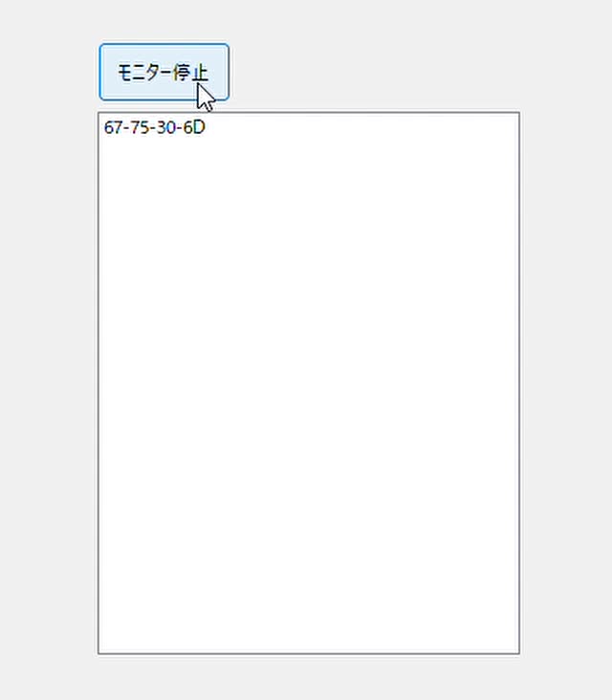Hit the blue-bordered モニター停止 button

coord(164,72)
